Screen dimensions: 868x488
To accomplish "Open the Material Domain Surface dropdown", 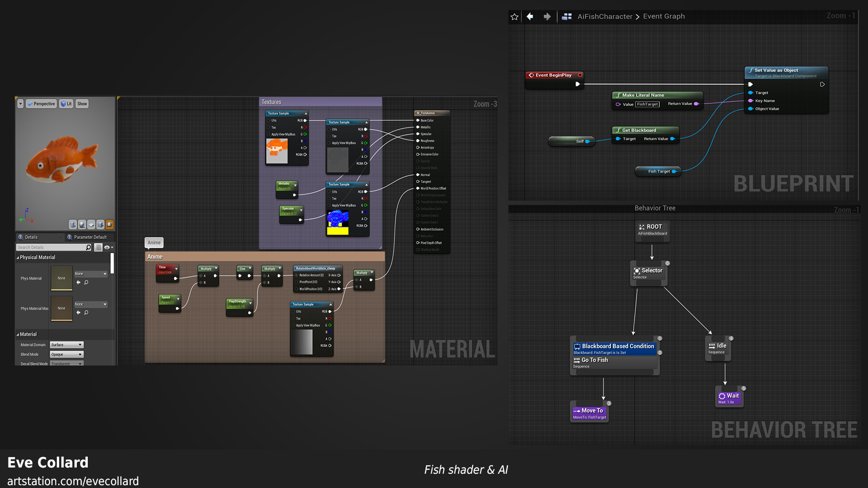I will (67, 345).
